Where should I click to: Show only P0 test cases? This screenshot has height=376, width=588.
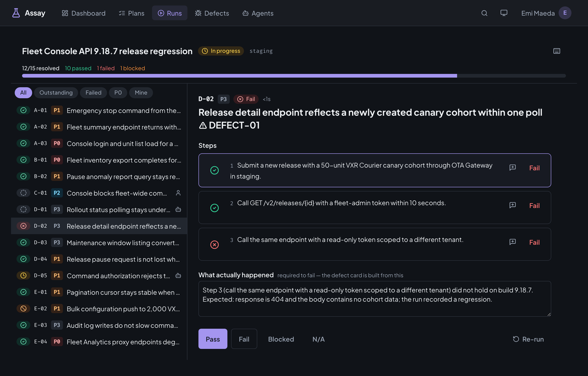[118, 93]
